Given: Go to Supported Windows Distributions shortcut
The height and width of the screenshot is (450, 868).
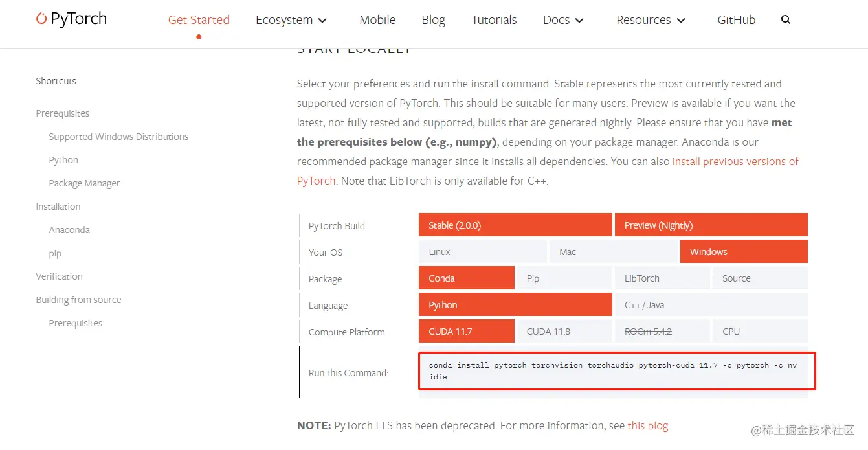Looking at the screenshot, I should (118, 137).
